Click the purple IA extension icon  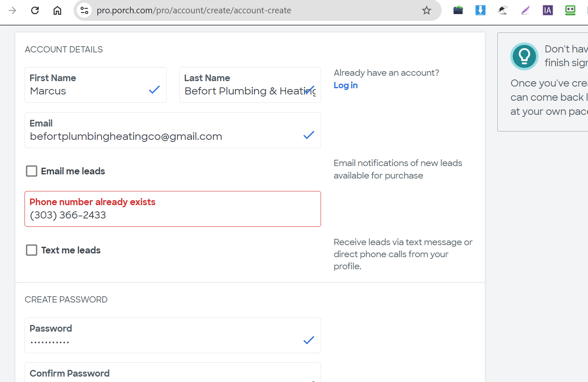[x=548, y=10]
